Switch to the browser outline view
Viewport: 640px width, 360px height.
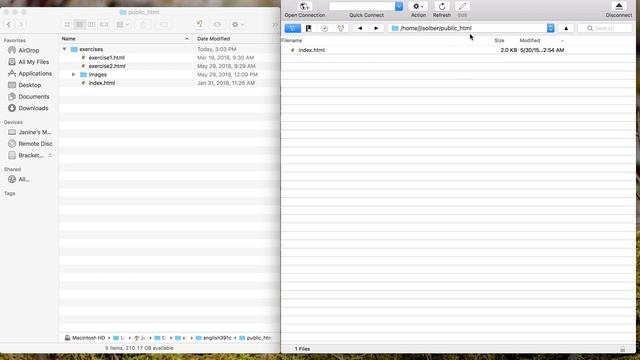(292, 28)
